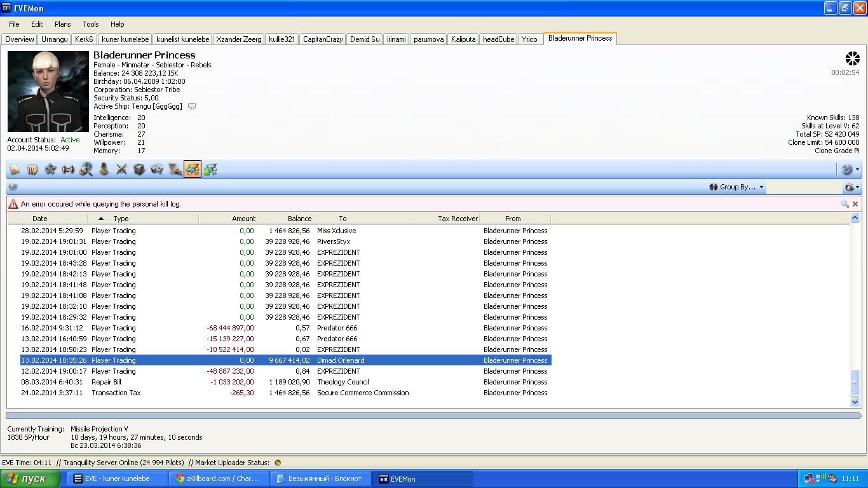
Task: Open Contracts via the scroll icon
Action: [175, 170]
